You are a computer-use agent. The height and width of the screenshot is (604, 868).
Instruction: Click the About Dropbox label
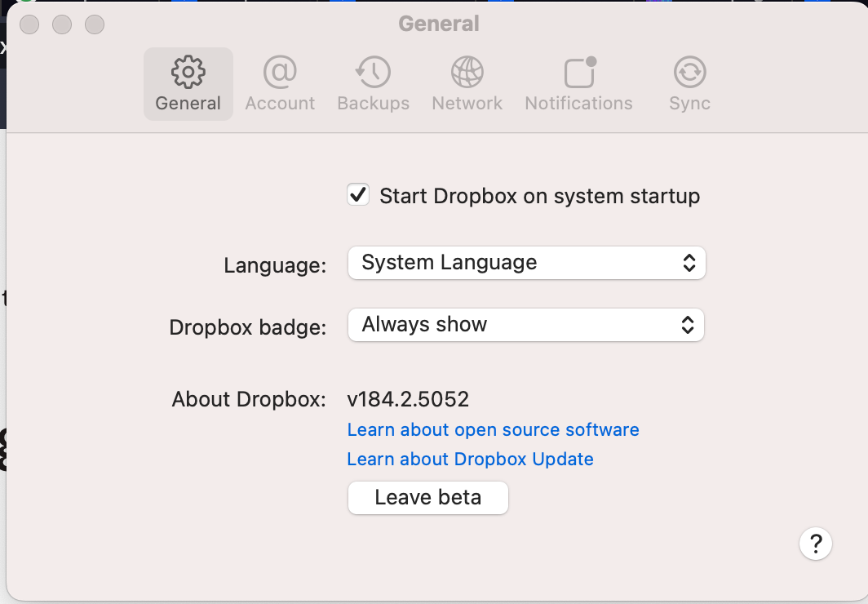click(x=249, y=399)
